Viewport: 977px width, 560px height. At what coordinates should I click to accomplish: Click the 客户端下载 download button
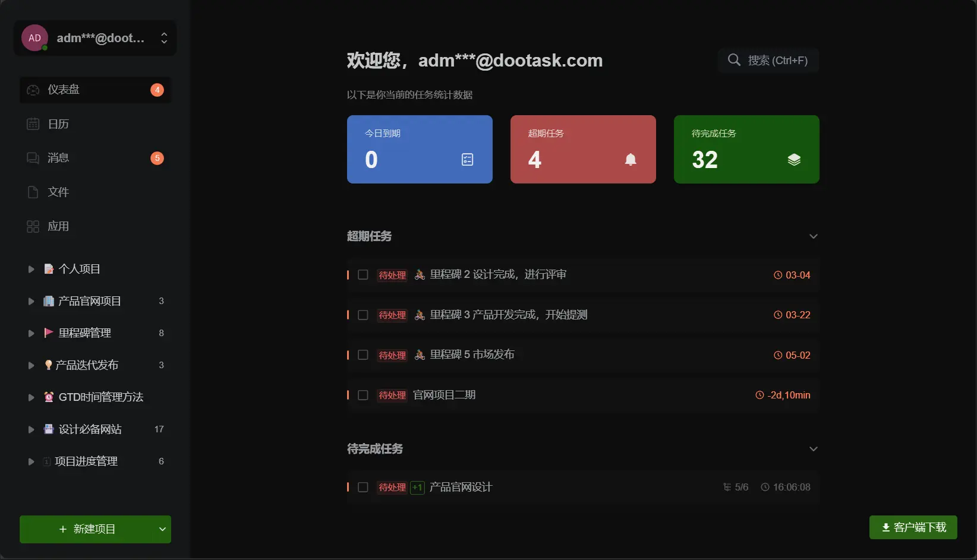click(x=913, y=527)
